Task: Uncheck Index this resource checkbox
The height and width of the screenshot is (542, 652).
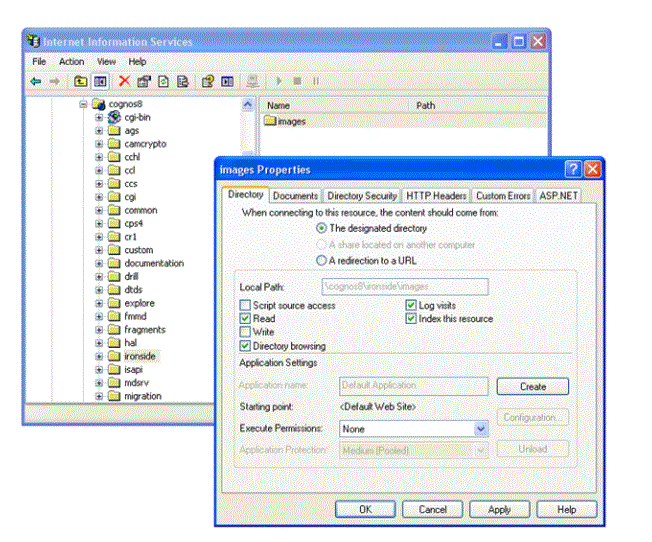Action: coord(411,319)
